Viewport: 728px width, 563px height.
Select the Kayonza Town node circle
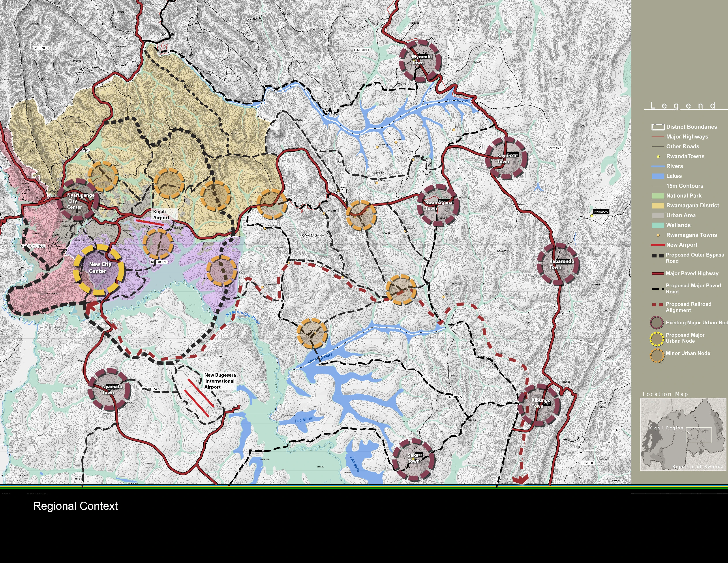506,159
